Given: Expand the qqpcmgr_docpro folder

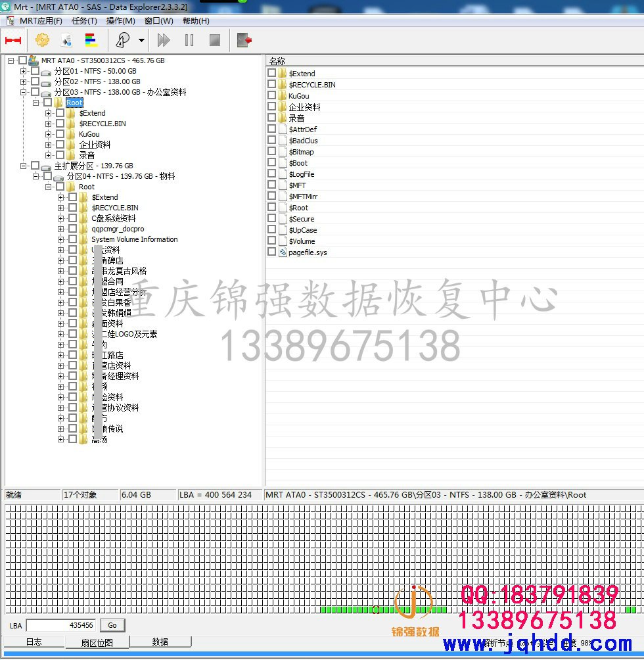Looking at the screenshot, I should pyautogui.click(x=61, y=229).
